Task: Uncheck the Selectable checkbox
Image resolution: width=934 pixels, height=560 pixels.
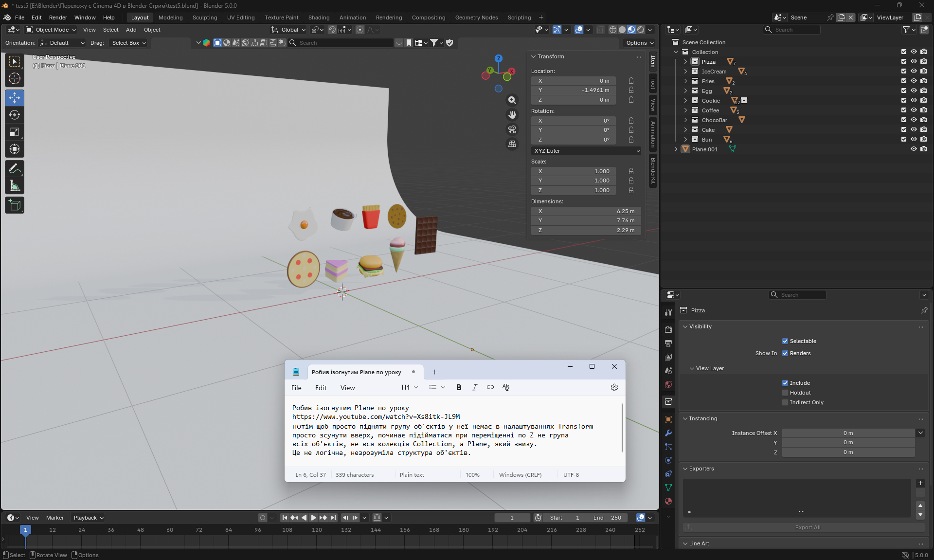Action: tap(785, 341)
